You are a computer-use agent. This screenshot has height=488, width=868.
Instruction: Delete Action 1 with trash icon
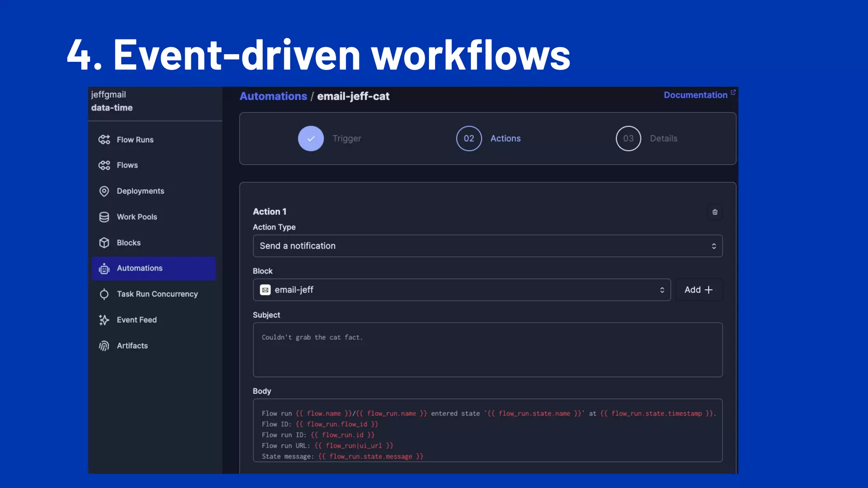[715, 212]
